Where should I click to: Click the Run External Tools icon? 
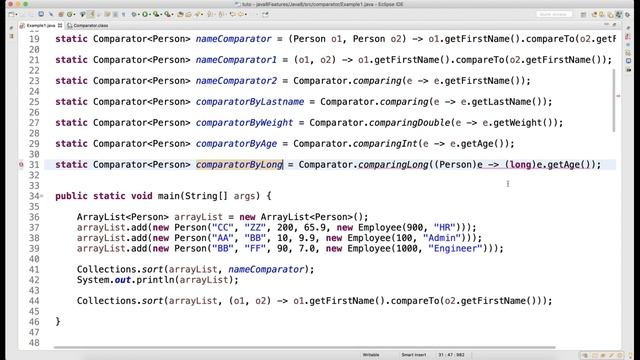[167, 14]
